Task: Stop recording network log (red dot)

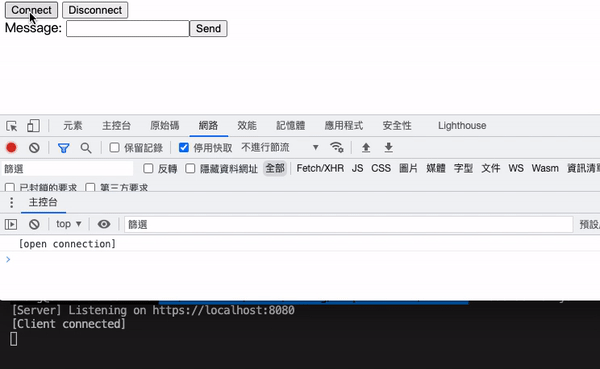Action: tap(11, 147)
